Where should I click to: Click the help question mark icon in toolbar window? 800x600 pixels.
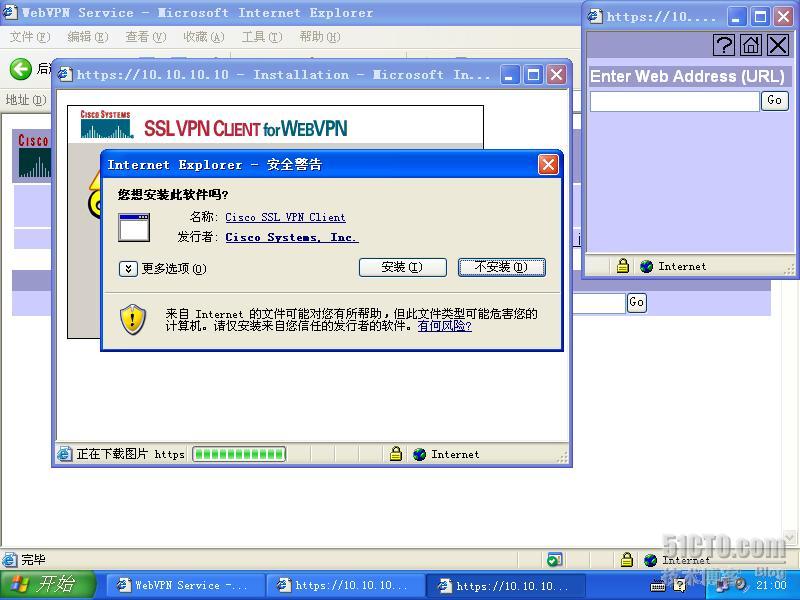point(723,45)
